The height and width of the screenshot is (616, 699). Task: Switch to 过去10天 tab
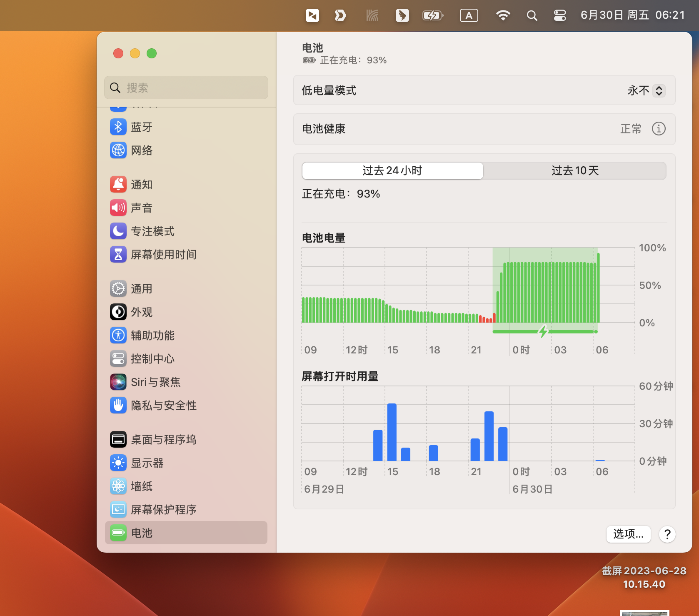pyautogui.click(x=575, y=171)
